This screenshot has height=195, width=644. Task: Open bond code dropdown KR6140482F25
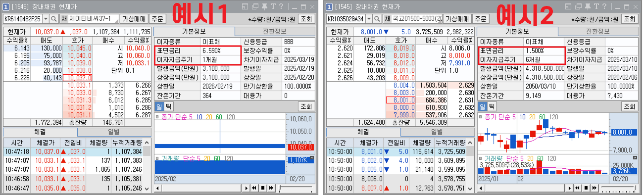[46, 19]
